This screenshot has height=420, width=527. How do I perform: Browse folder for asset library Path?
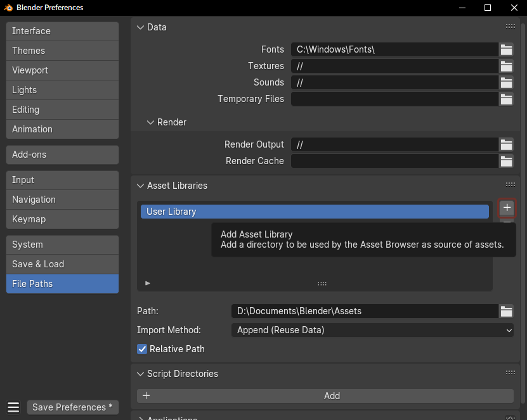(506, 311)
